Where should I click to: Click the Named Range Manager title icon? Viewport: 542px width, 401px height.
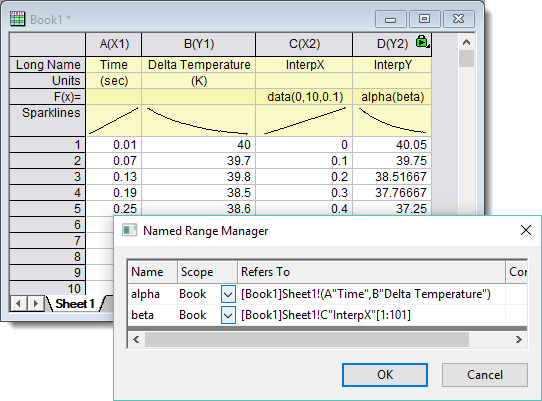pyautogui.click(x=130, y=230)
